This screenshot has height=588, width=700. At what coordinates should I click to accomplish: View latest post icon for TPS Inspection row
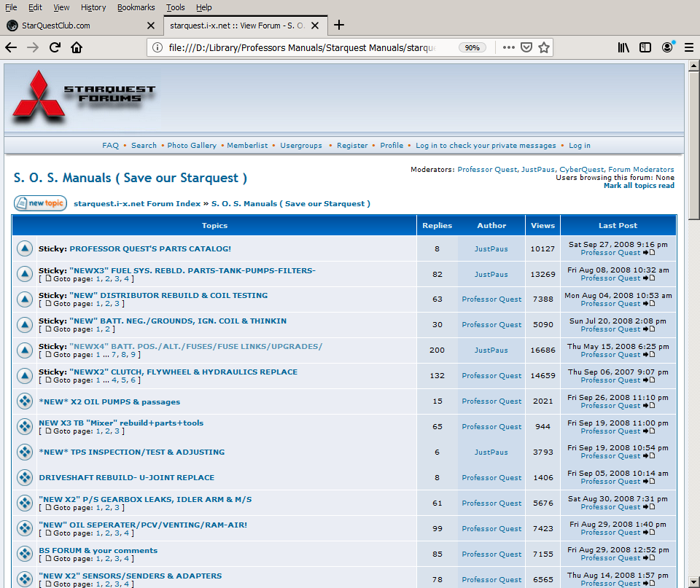pyautogui.click(x=649, y=456)
